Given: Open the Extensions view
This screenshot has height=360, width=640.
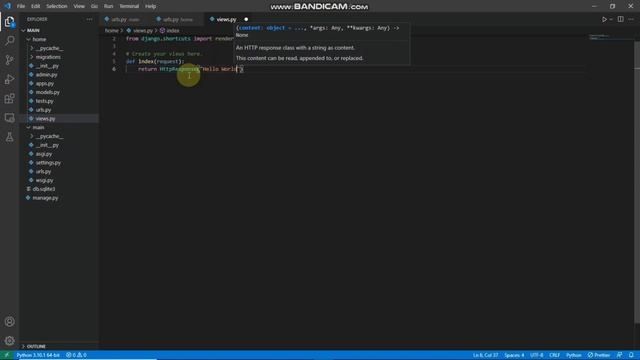Looking at the screenshot, I should 9,98.
